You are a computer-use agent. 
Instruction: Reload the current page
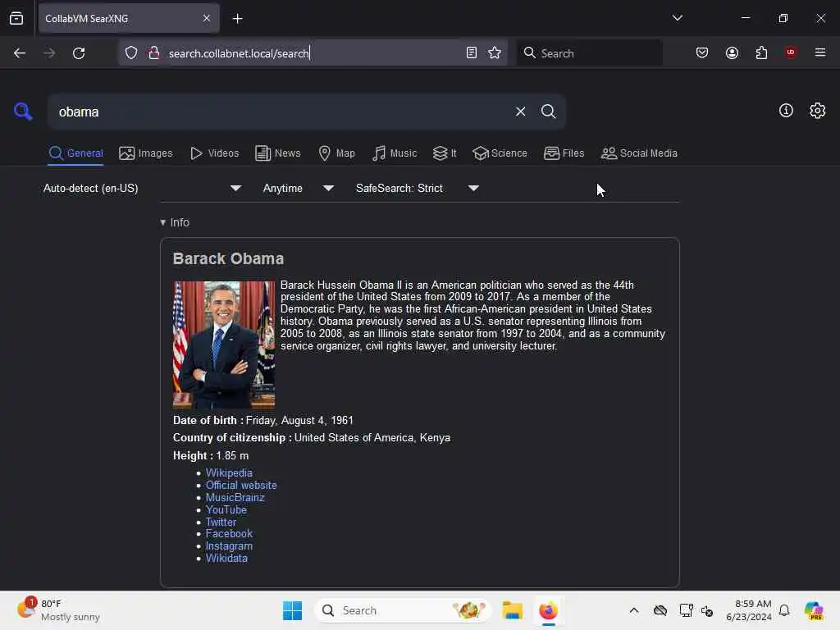tap(79, 53)
